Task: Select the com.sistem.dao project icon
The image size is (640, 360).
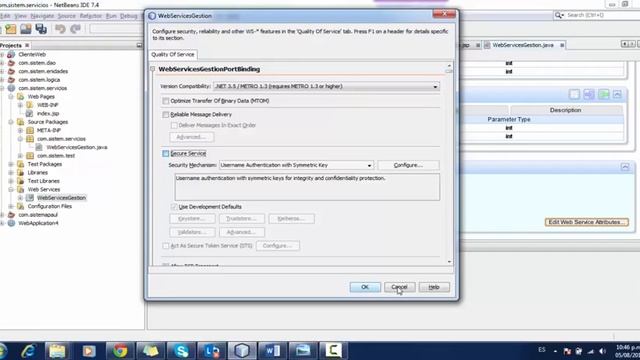Action: 11,63
